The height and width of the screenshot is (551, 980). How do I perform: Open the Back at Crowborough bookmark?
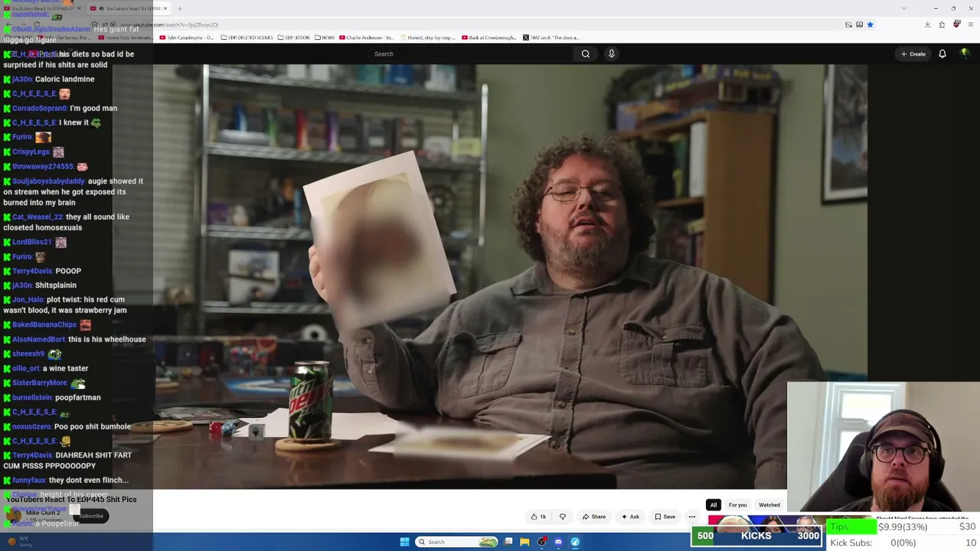(490, 37)
